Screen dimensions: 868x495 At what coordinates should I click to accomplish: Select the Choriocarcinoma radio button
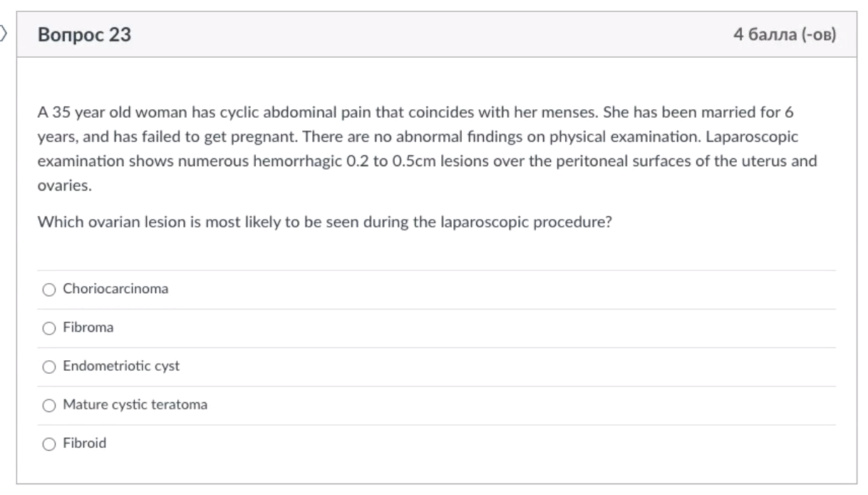(x=48, y=290)
